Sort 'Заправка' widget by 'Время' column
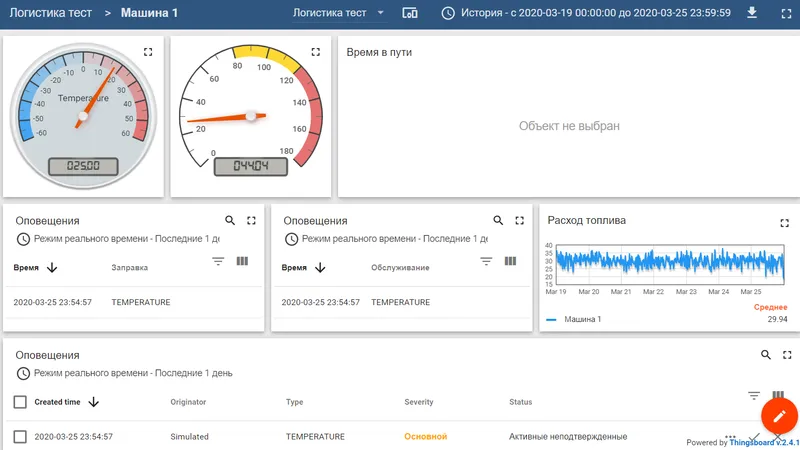Viewport: 800px width, 450px height. [35, 267]
